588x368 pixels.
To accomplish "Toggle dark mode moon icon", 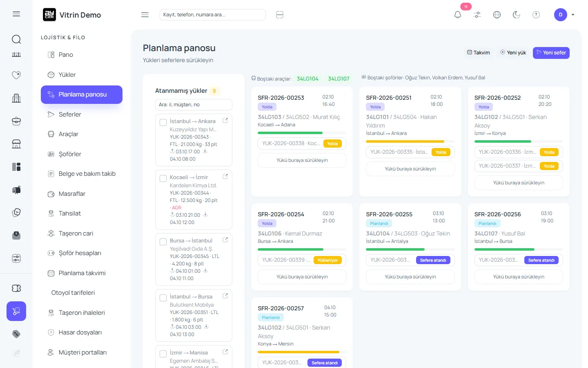I will [x=517, y=15].
